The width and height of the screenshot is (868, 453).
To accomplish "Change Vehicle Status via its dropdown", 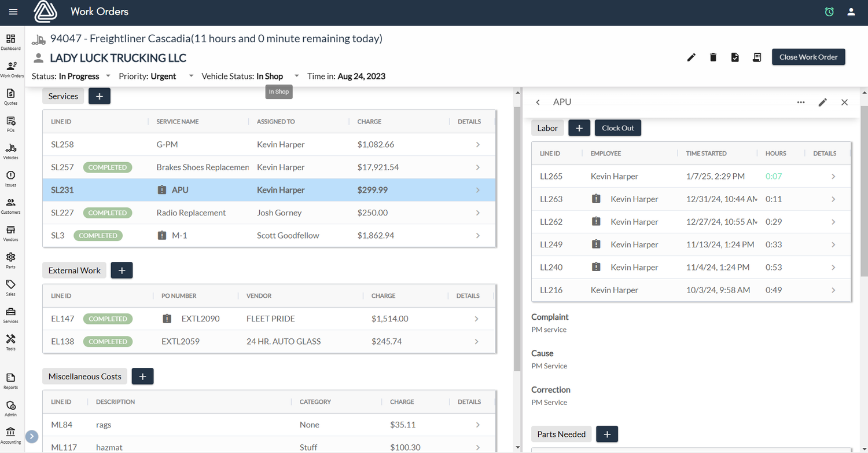I will pos(296,76).
